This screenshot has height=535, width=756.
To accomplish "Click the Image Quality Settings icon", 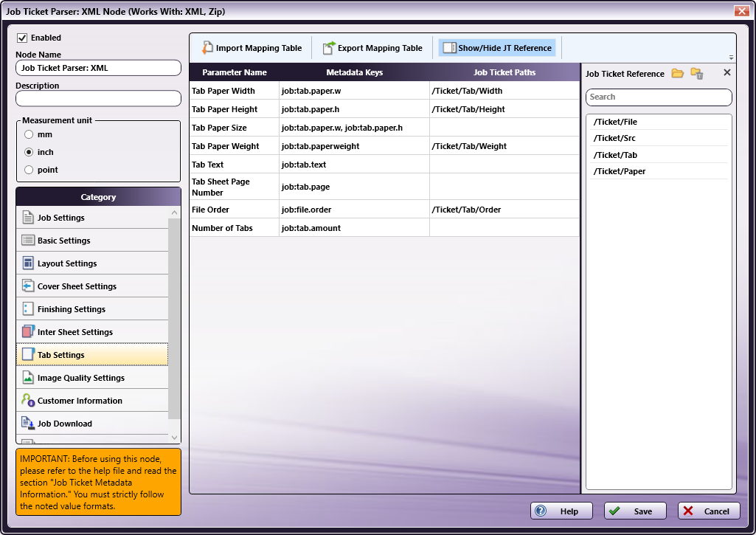I will pyautogui.click(x=28, y=378).
